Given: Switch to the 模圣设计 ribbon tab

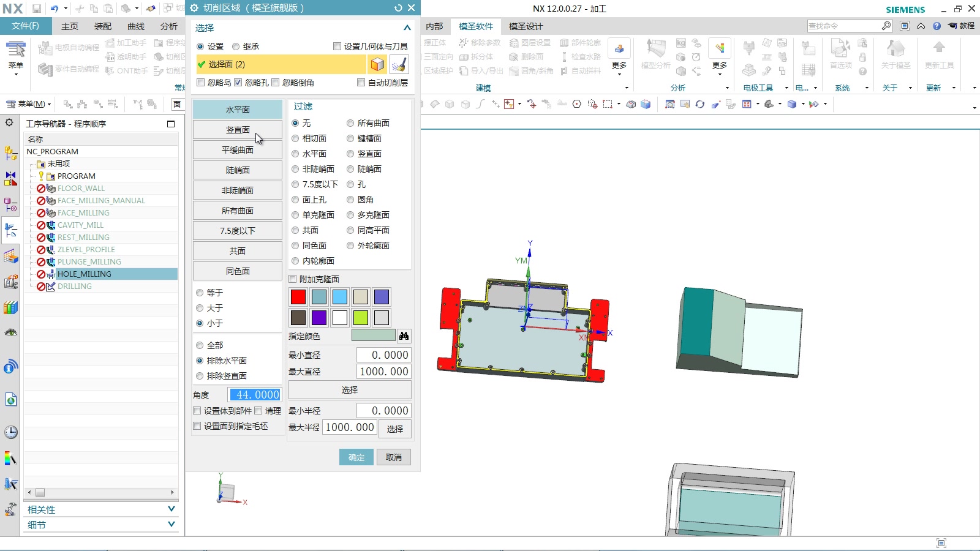Looking at the screenshot, I should [x=526, y=26].
